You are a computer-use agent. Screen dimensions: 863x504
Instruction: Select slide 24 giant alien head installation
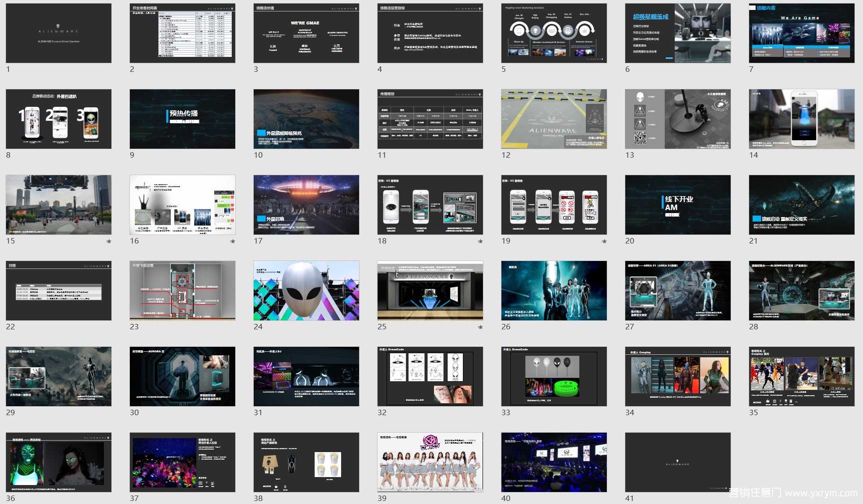pyautogui.click(x=306, y=290)
